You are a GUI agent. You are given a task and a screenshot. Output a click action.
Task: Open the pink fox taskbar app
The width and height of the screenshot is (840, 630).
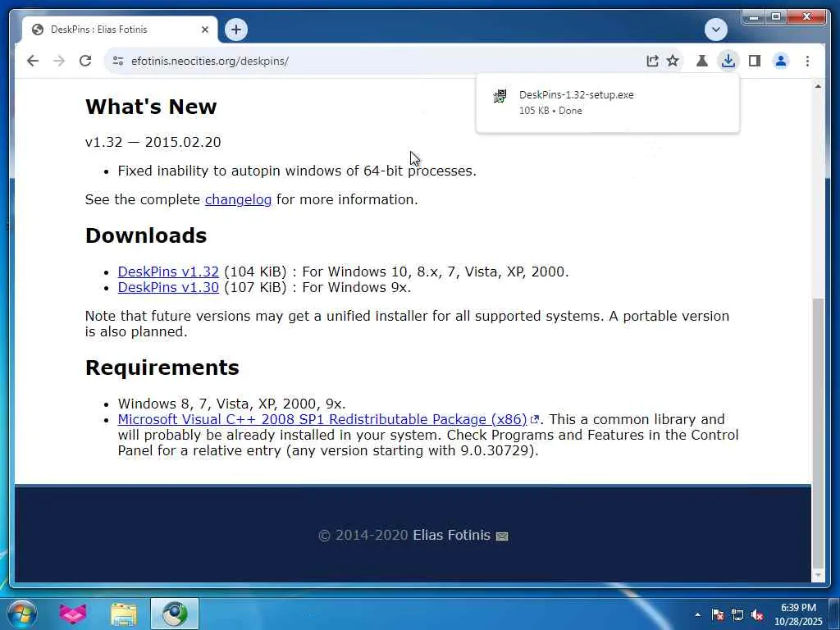tap(73, 614)
